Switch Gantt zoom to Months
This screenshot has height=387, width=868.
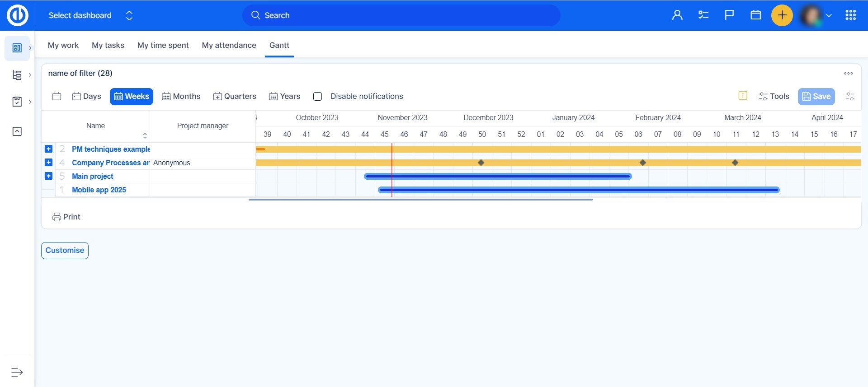point(181,96)
